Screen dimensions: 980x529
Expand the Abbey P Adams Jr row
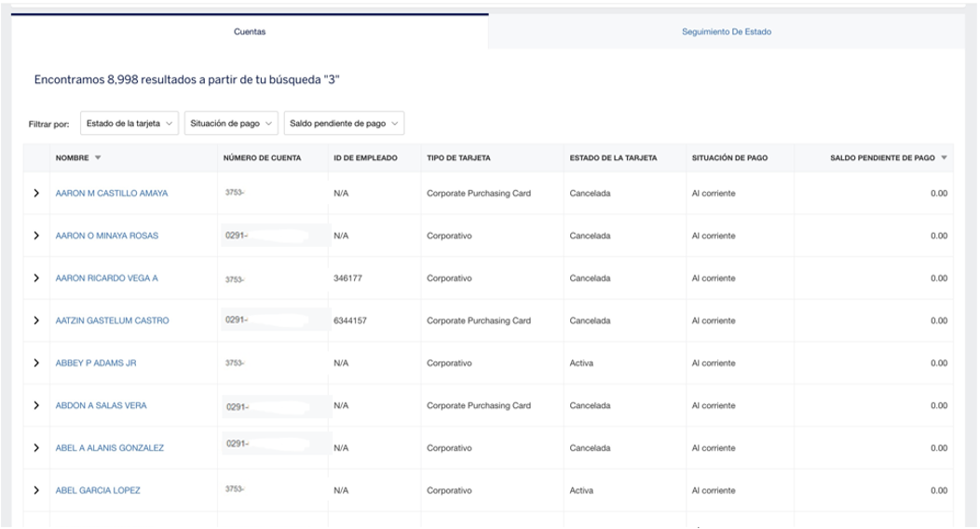(36, 363)
